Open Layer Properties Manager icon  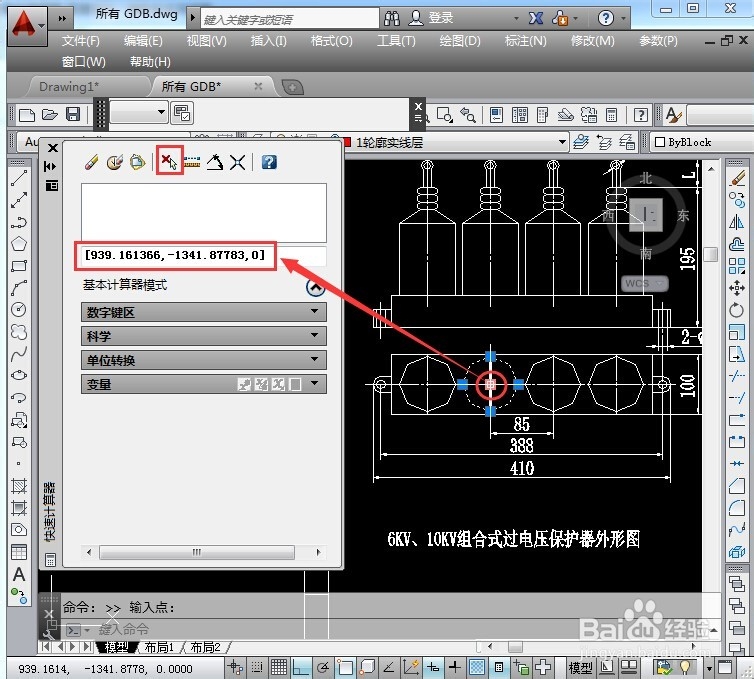582,142
